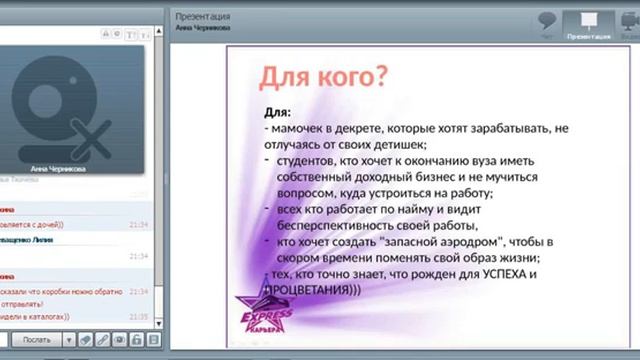This screenshot has height=360, width=640.
Task: Click the chat message input field
Action: [4, 340]
